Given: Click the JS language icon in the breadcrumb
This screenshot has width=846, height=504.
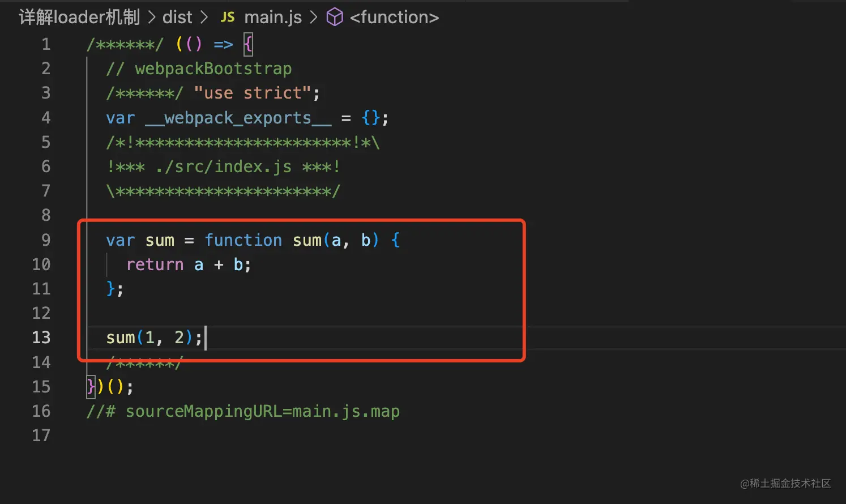Looking at the screenshot, I should coord(227,17).
